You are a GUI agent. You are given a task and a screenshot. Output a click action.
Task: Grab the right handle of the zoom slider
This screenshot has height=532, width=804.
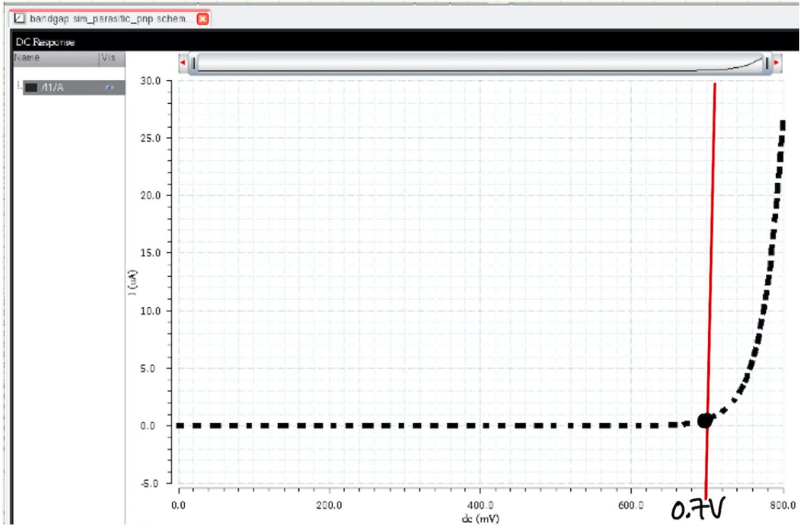767,64
